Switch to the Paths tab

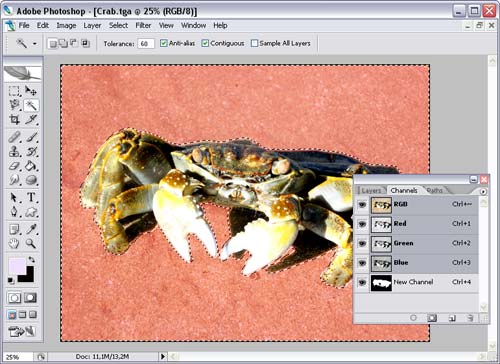point(434,190)
